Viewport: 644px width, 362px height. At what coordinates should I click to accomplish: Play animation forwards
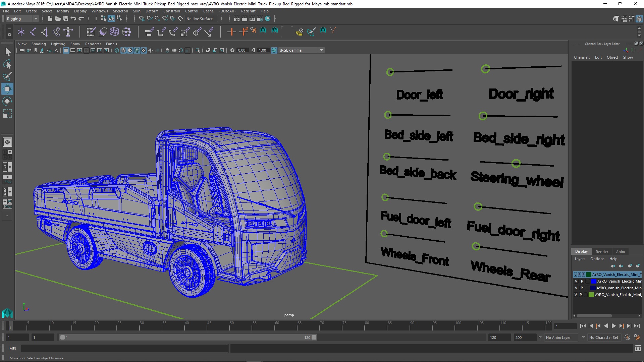tap(613, 326)
